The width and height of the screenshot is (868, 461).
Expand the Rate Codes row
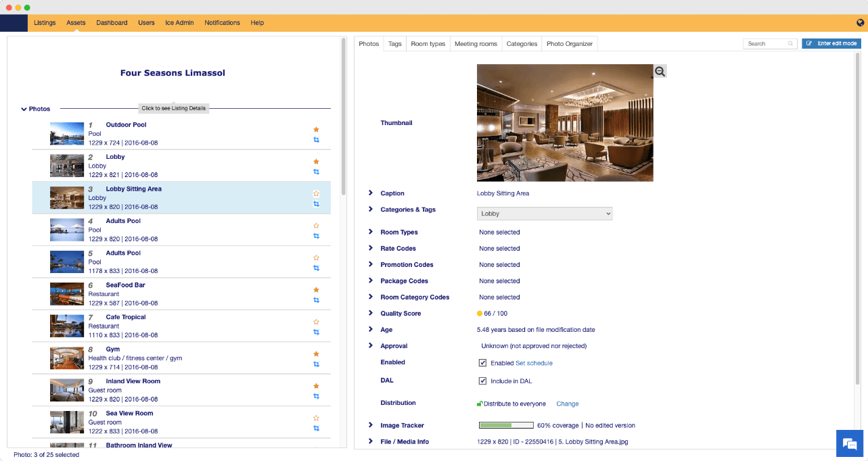pyautogui.click(x=371, y=248)
